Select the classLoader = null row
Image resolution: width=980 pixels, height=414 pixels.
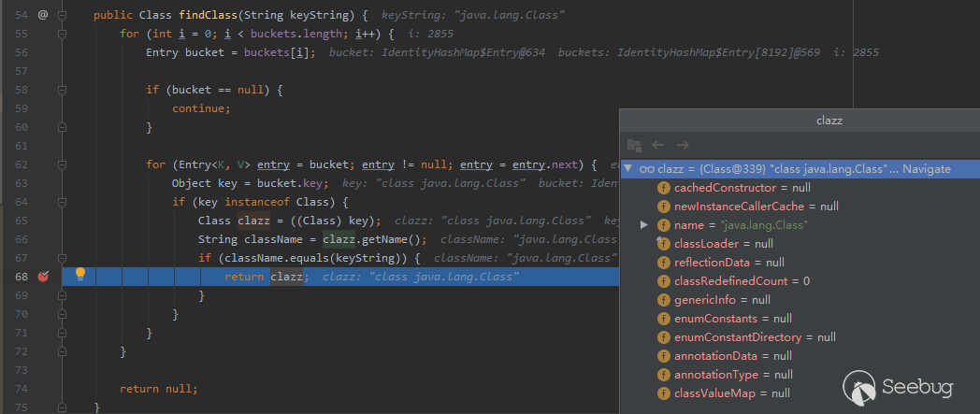pos(800,244)
